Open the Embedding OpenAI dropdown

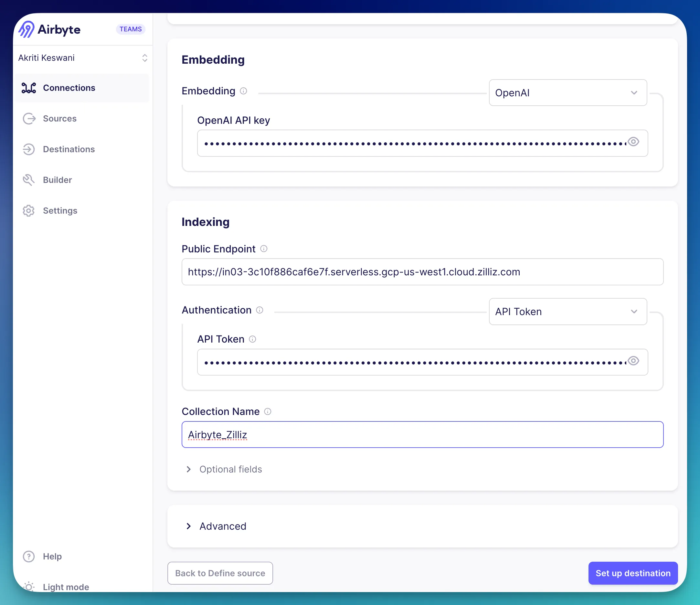(x=567, y=92)
